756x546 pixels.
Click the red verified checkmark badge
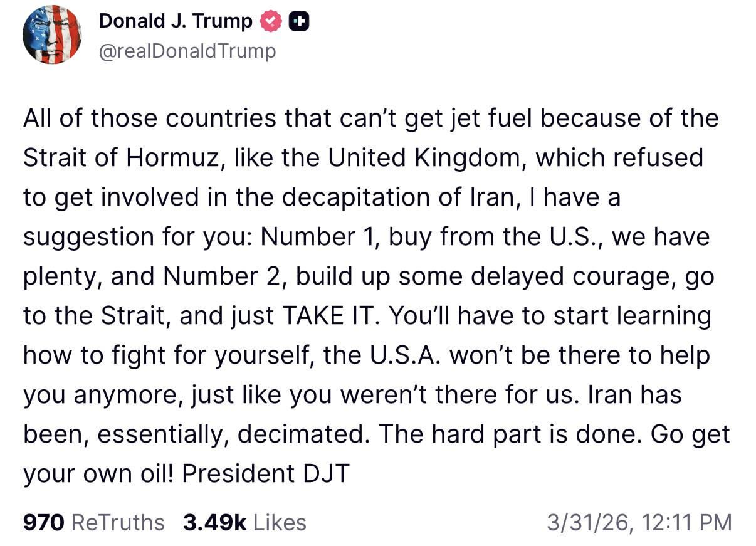tap(270, 22)
